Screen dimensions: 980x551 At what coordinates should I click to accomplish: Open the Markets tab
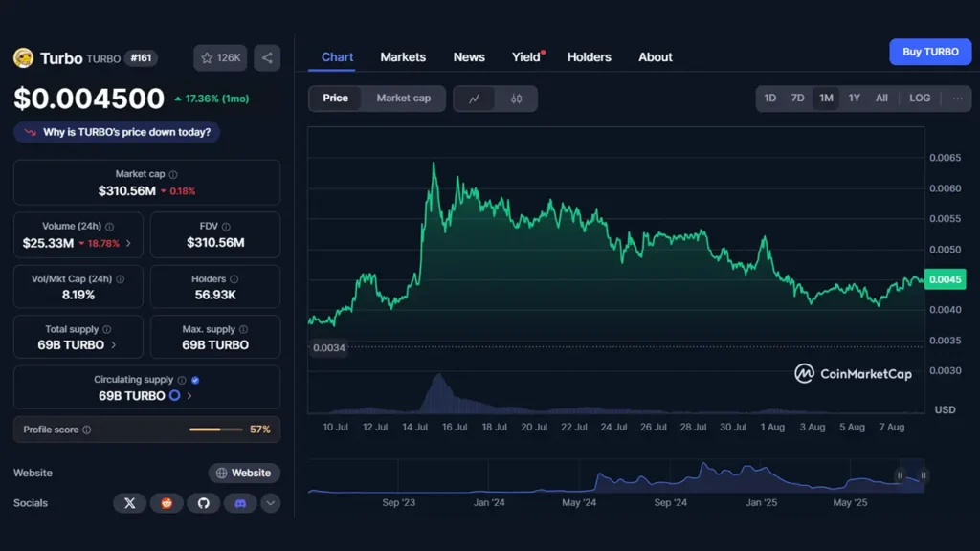tap(403, 56)
